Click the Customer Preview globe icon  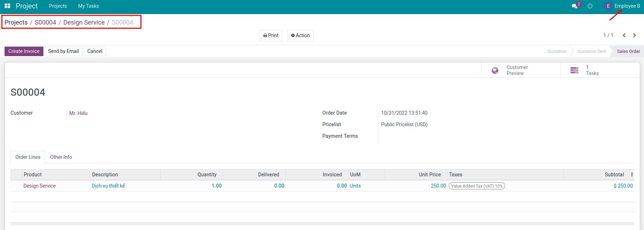click(495, 70)
